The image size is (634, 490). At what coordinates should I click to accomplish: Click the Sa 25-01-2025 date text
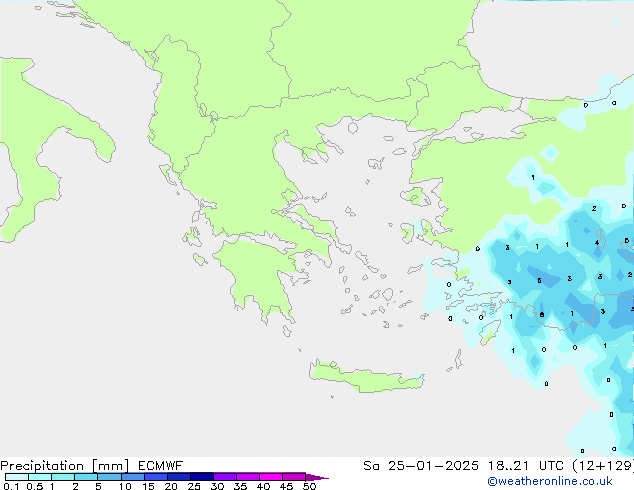[x=424, y=466]
